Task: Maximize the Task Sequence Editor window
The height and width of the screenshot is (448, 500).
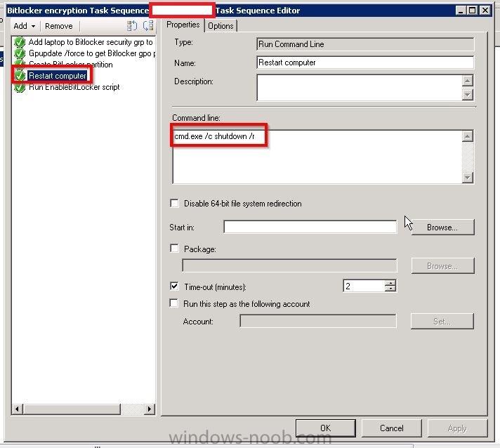Action: coord(472,11)
